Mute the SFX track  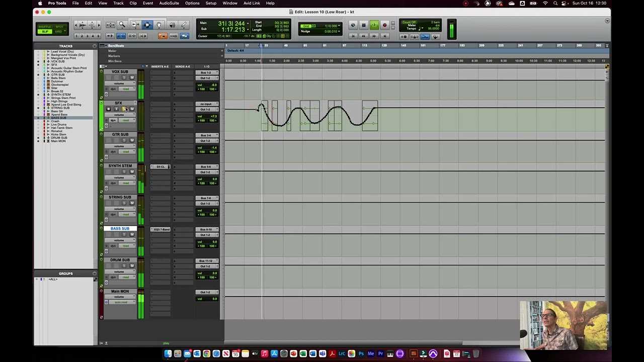tap(132, 109)
